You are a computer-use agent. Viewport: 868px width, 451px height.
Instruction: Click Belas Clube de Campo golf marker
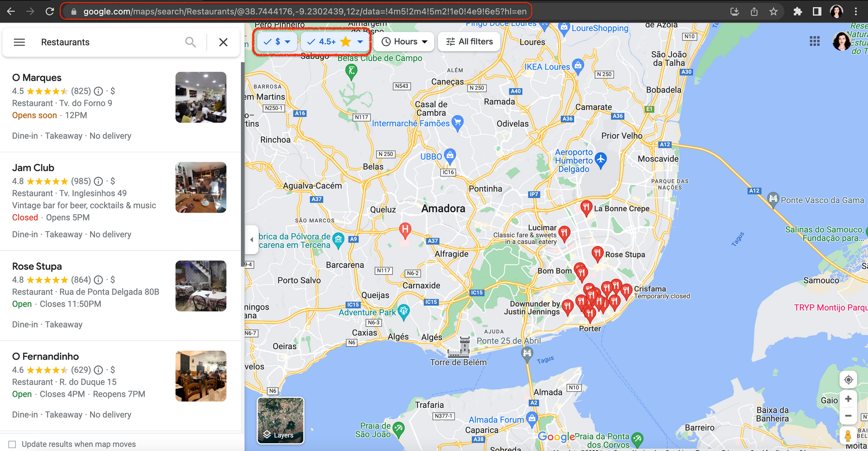tap(352, 71)
